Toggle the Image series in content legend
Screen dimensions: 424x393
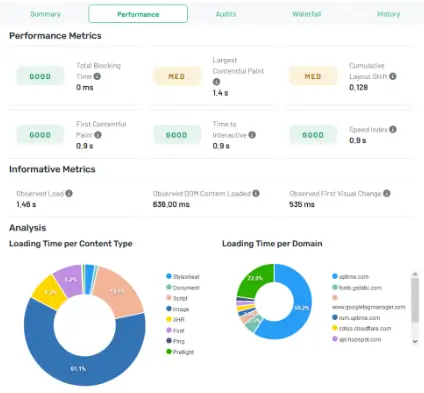(x=178, y=309)
